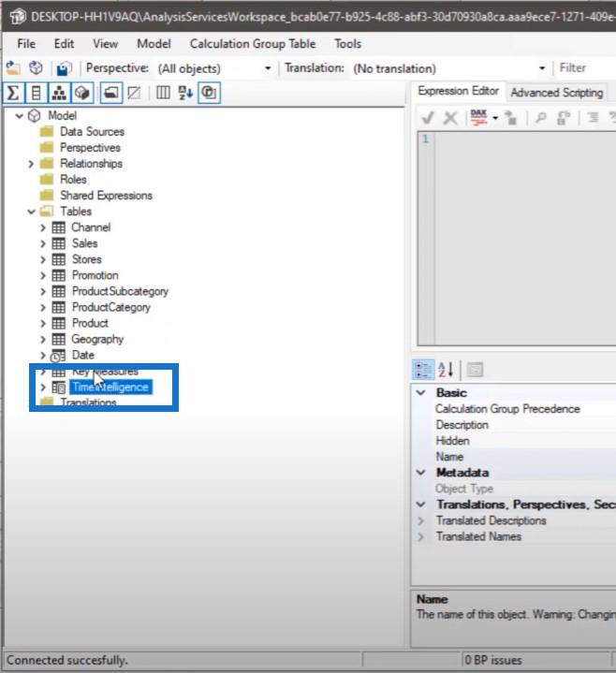Toggle the overlapping-squares button at toolbar end
This screenshot has width=616, height=673.
click(209, 93)
